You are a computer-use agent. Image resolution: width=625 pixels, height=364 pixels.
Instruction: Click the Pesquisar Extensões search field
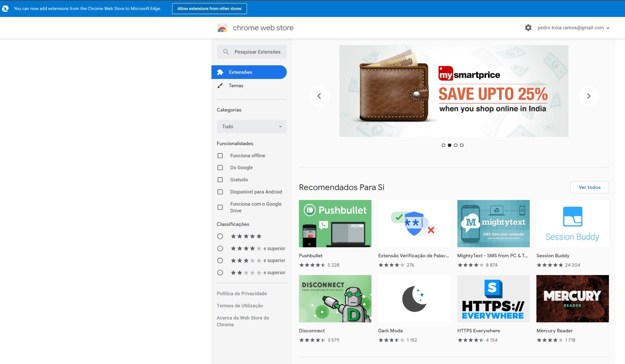(x=252, y=52)
